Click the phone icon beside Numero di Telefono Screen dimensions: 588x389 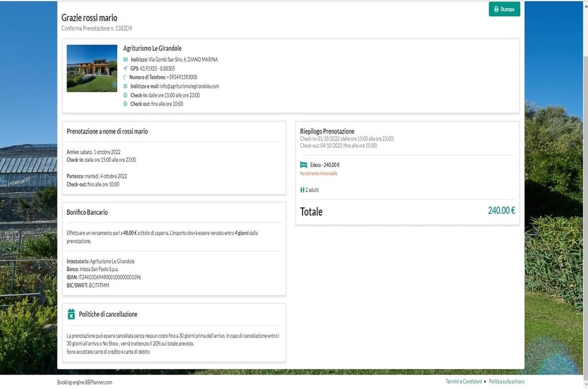pyautogui.click(x=125, y=77)
